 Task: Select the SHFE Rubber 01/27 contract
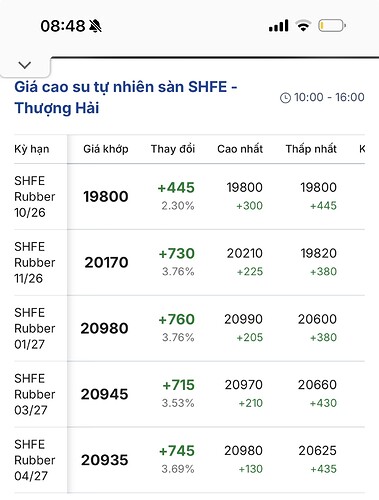point(34,328)
